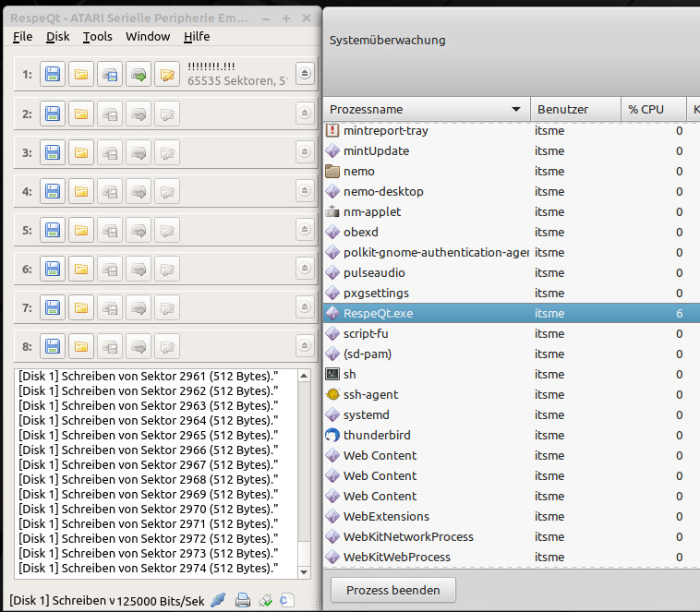This screenshot has height=612, width=700.
Task: Click the document C icon in status bar
Action: coord(286,600)
